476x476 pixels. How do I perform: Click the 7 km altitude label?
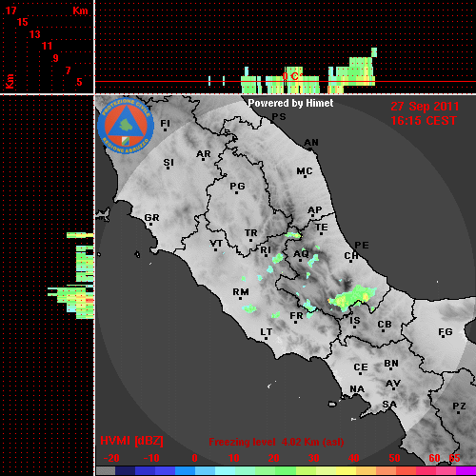[x=68, y=70]
